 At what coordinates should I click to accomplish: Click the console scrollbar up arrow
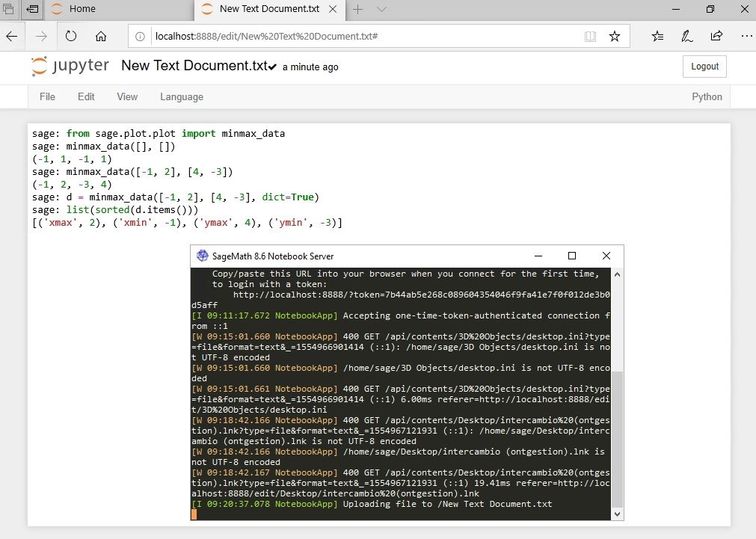(617, 274)
